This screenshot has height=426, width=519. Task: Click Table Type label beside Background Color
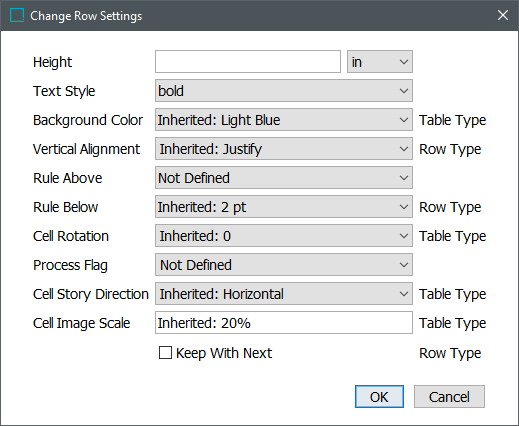click(452, 120)
